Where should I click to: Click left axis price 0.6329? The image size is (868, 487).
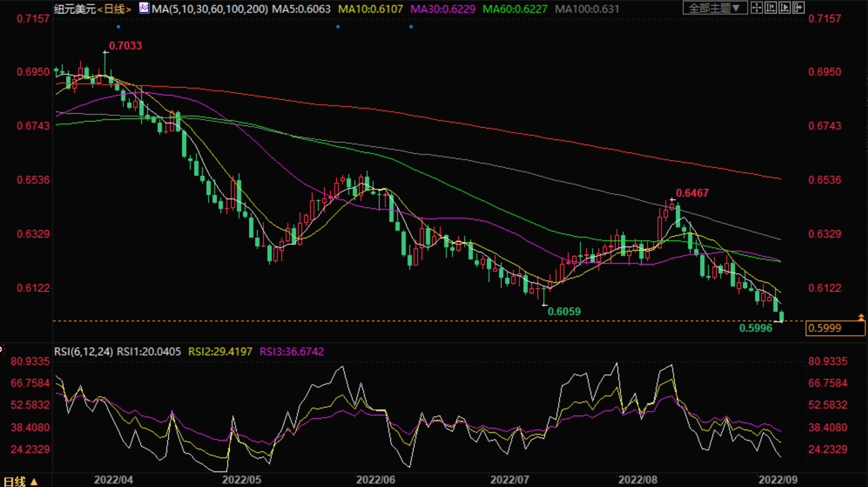point(33,234)
